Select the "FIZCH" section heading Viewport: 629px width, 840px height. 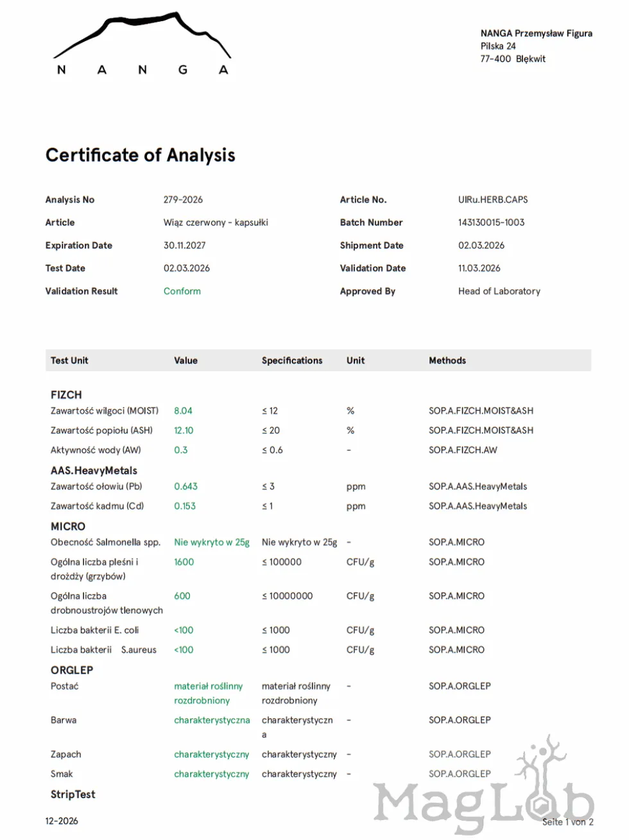point(66,395)
